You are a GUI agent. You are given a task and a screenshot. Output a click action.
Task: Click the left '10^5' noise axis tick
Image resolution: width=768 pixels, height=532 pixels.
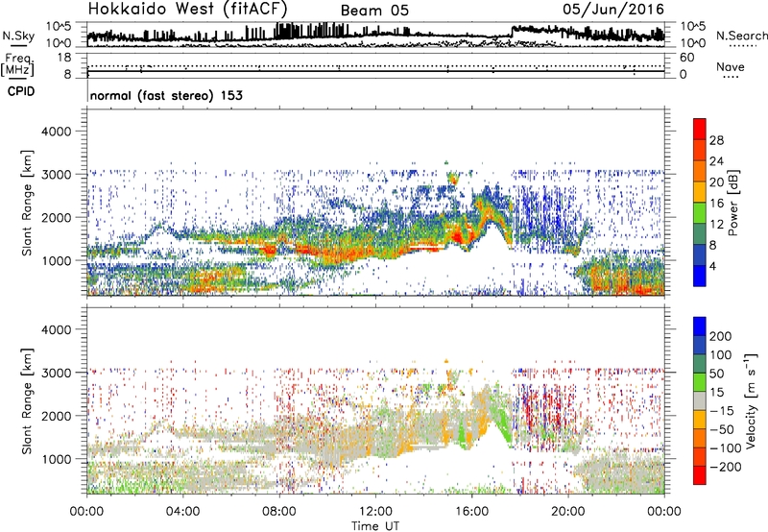point(59,26)
